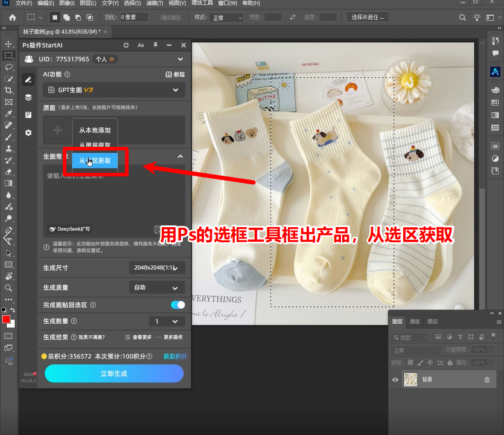Toggle lock transparent pixels icon
The width and height of the screenshot is (504, 435).
[410, 362]
